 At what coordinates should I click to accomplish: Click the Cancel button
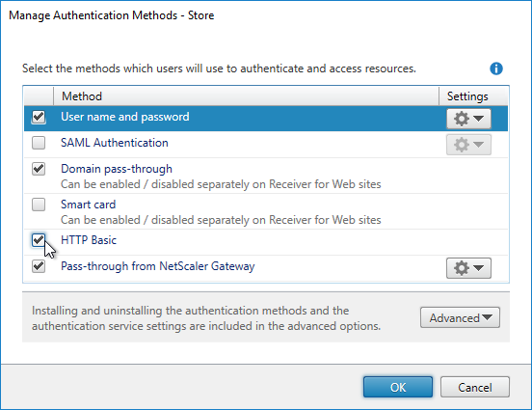pos(475,387)
